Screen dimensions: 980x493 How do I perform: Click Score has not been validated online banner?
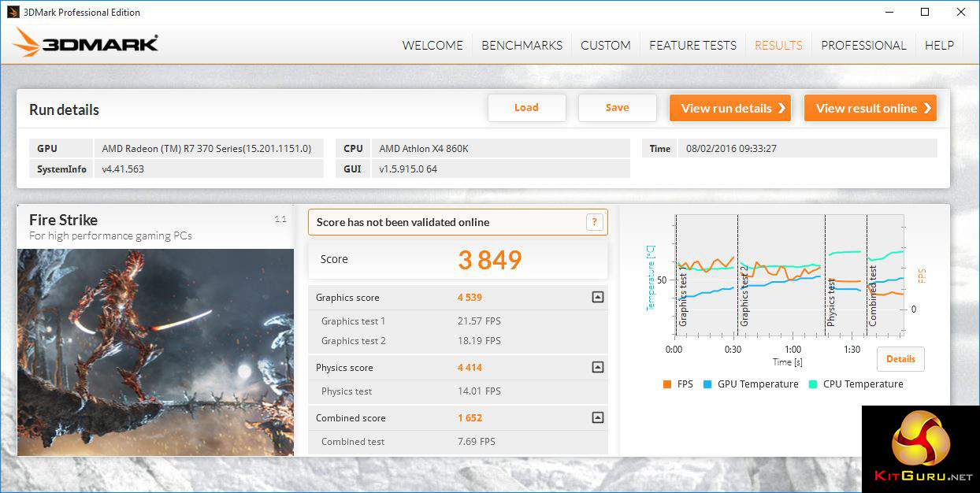point(458,222)
